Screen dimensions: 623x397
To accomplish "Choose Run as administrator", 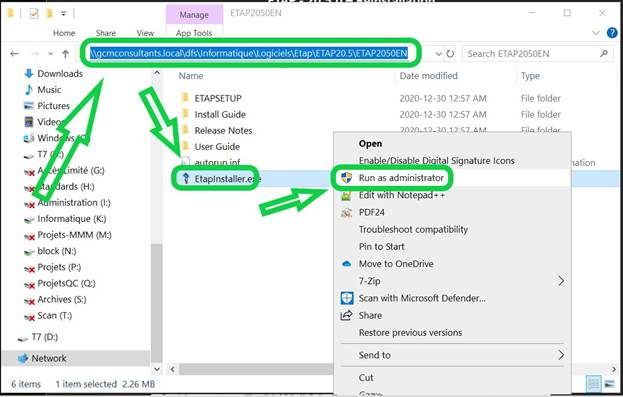I will coord(401,178).
